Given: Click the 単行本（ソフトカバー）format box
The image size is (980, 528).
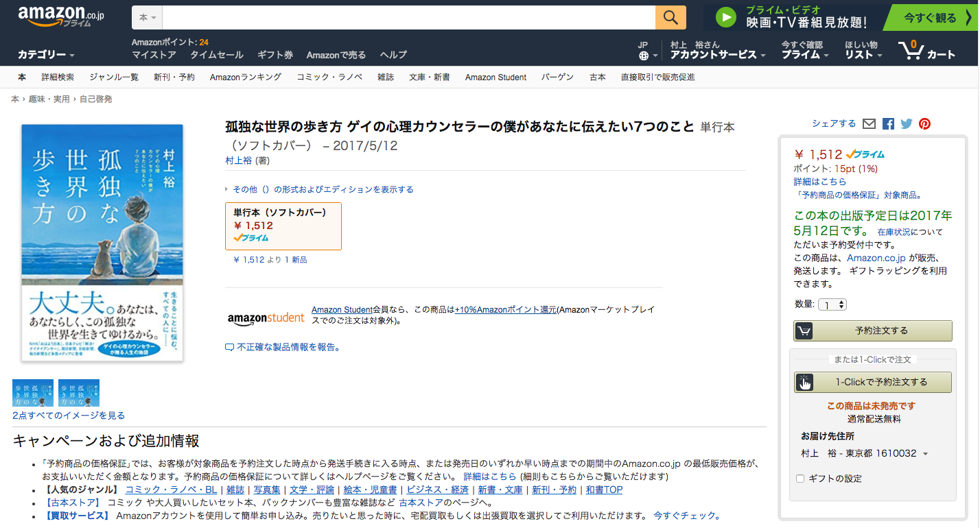Looking at the screenshot, I should [283, 226].
